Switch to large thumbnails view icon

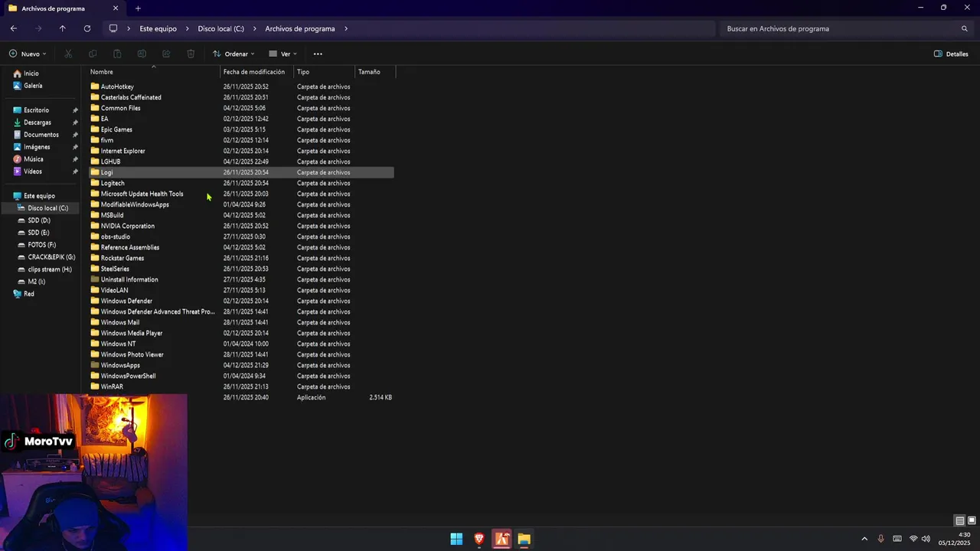pos(971,520)
